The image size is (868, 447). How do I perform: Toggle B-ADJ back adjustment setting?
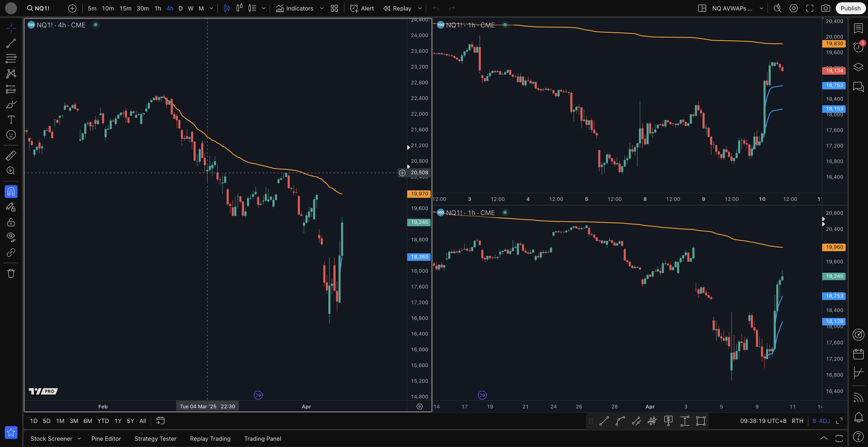(x=821, y=421)
